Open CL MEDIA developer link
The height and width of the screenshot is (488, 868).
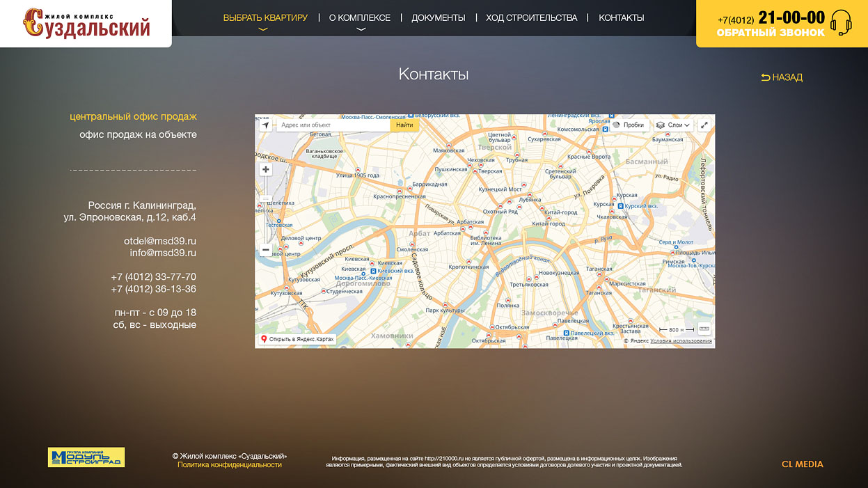coord(803,464)
